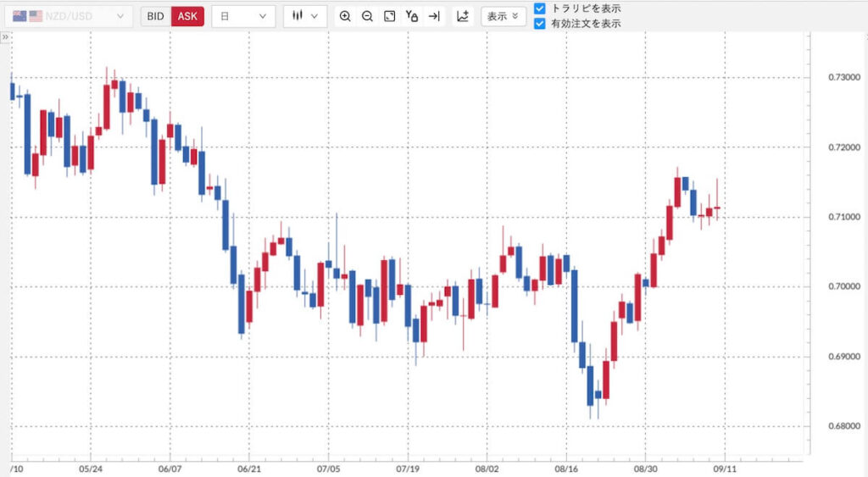Click the 08/16 date axis label
This screenshot has height=477, width=868.
[566, 469]
